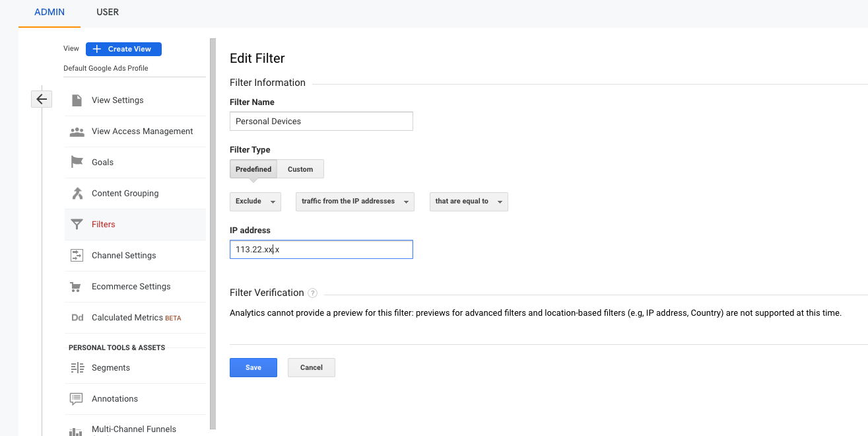The height and width of the screenshot is (436, 868).
Task: Click the Ecommerce Settings cart icon
Action: (77, 287)
